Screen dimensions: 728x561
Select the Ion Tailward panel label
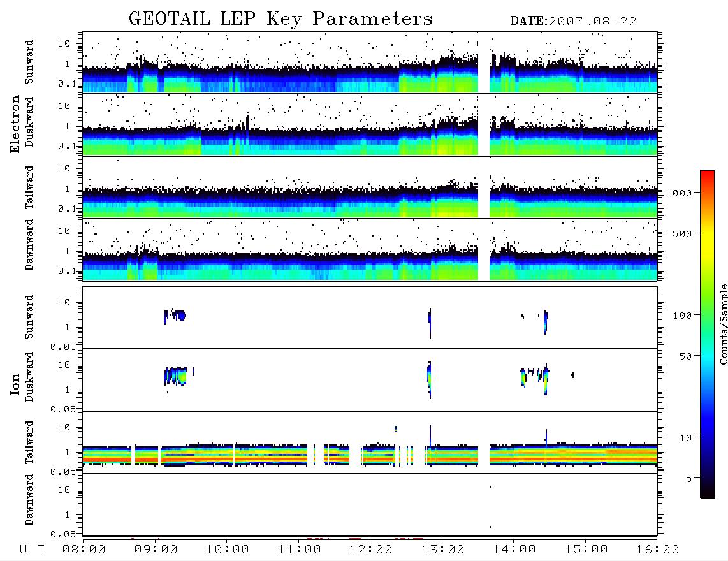pyautogui.click(x=29, y=442)
